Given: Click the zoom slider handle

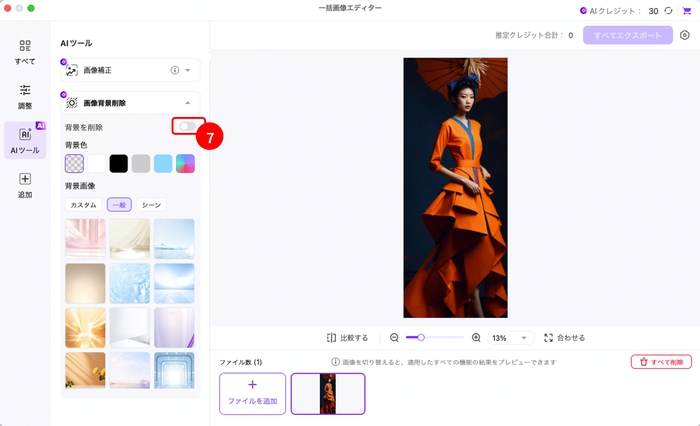Looking at the screenshot, I should 421,338.
